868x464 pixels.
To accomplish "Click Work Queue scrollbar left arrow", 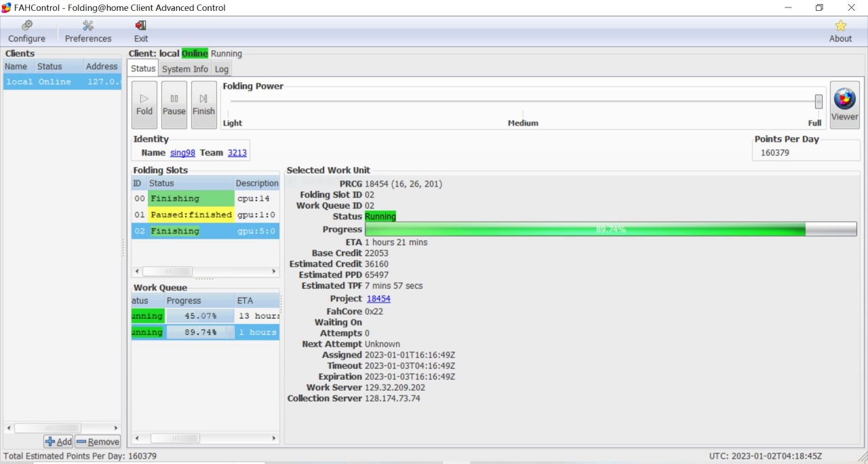I will [136, 438].
